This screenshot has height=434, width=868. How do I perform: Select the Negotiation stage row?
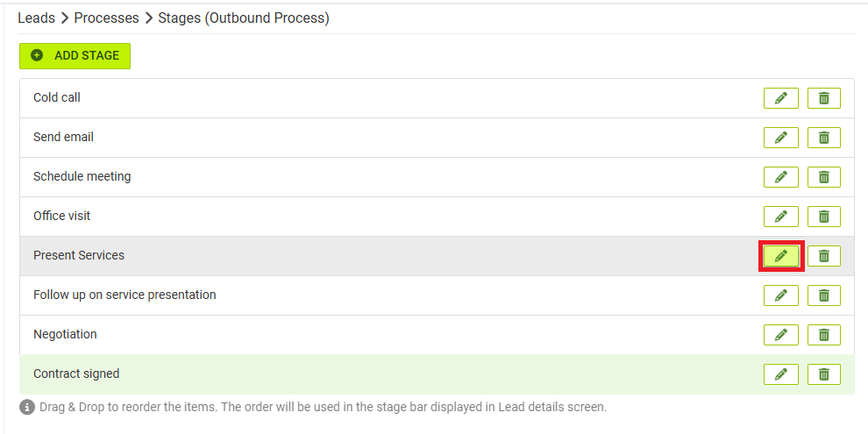pyautogui.click(x=437, y=335)
